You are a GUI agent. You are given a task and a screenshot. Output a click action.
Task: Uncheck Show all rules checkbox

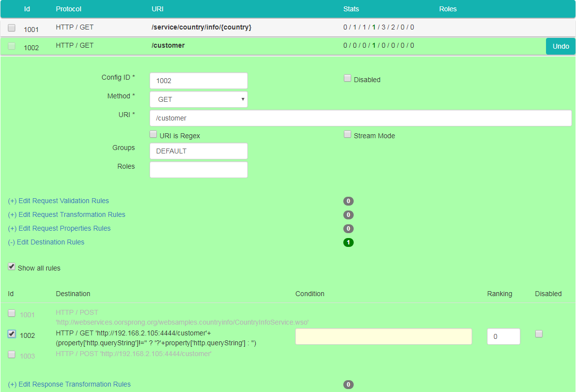(12, 267)
